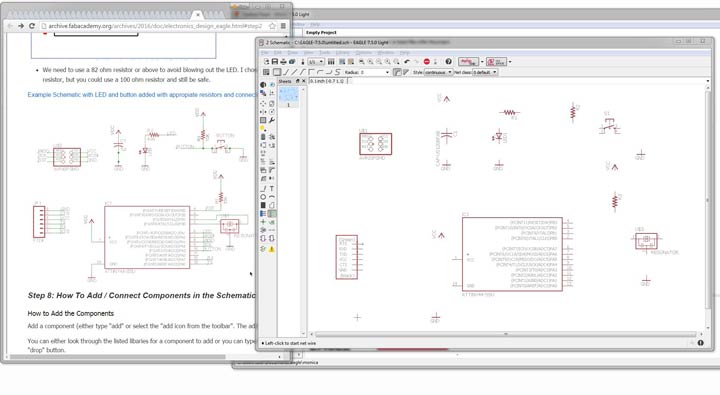Select the Junction tool
Image resolution: width=720 pixels, height=395 pixels.
tap(263, 222)
